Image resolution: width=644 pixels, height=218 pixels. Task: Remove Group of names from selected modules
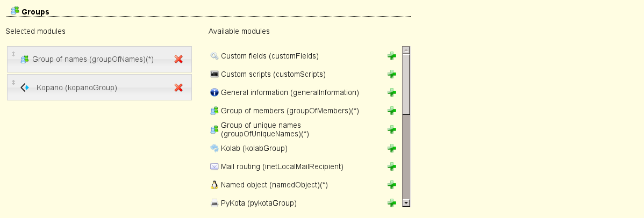(x=178, y=59)
